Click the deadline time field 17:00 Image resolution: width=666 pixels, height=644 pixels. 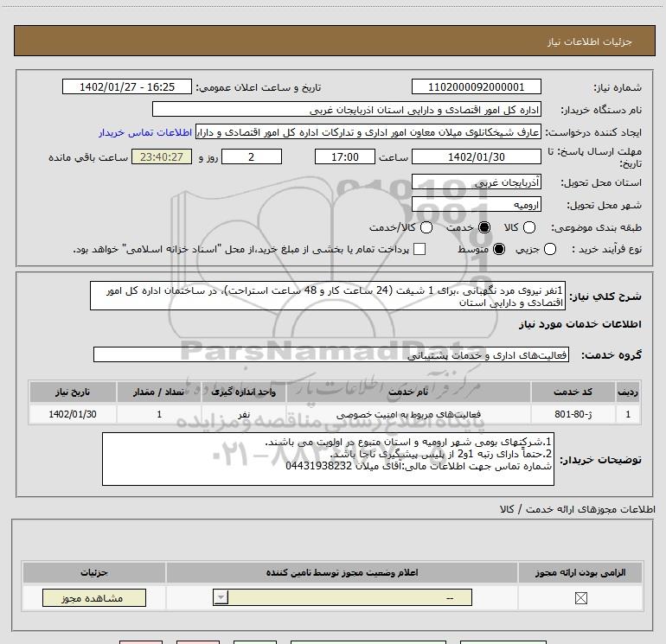point(345,156)
